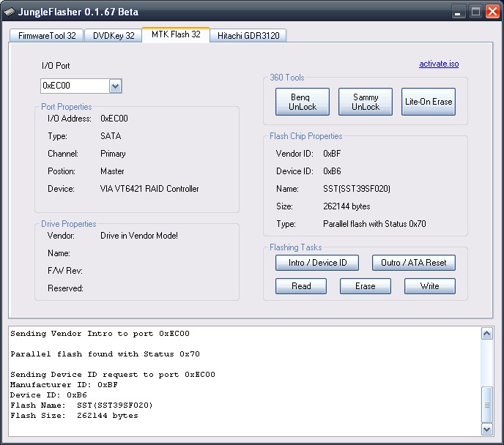This screenshot has height=445, width=504.
Task: Click the Sammy UnLock button
Action: pyautogui.click(x=365, y=102)
